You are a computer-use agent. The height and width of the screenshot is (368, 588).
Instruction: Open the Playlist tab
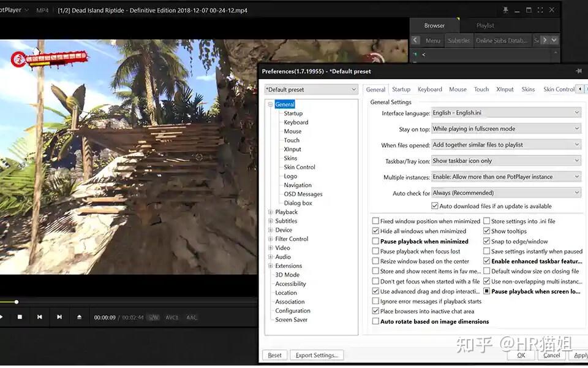pyautogui.click(x=485, y=26)
